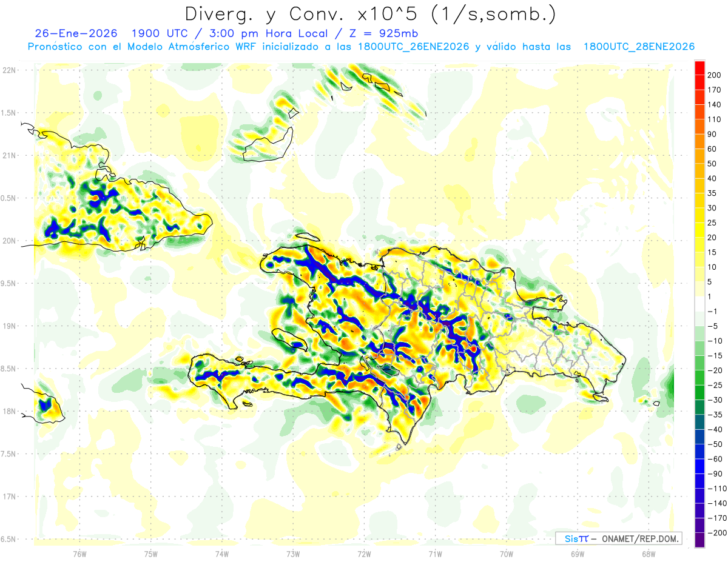This screenshot has width=728, height=562.
Task: Click the '110' positive colorbar value
Action: [715, 119]
